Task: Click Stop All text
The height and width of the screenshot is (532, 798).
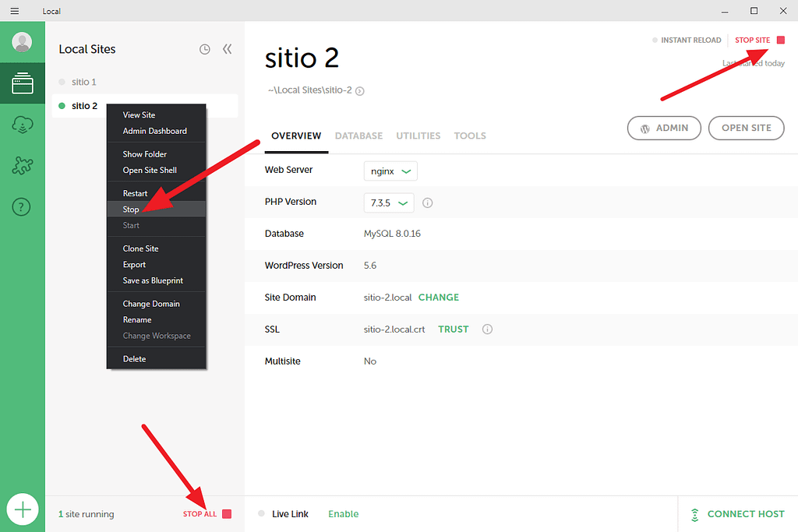Action: tap(199, 514)
